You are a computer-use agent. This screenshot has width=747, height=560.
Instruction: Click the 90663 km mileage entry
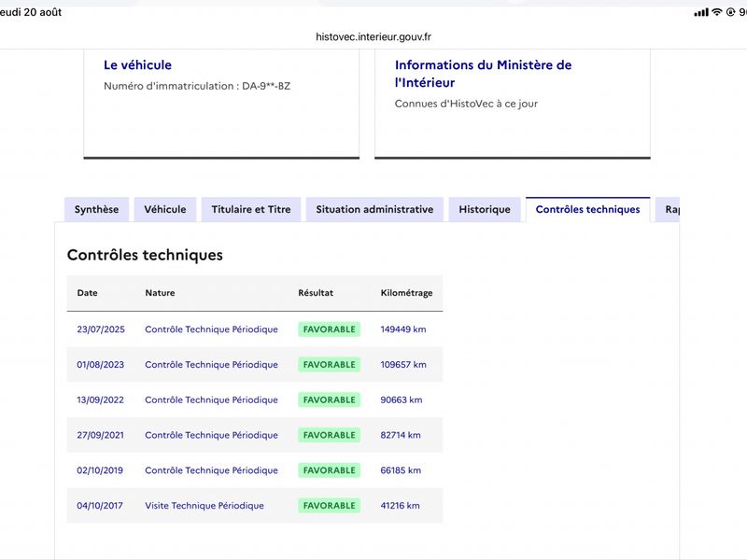[x=402, y=399]
